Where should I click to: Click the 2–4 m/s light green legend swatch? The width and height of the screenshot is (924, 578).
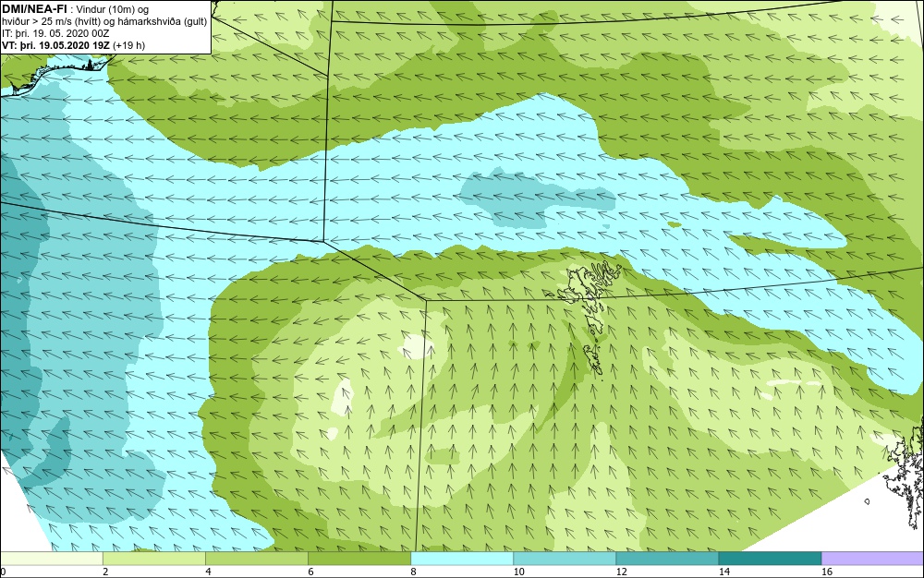pyautogui.click(x=154, y=559)
